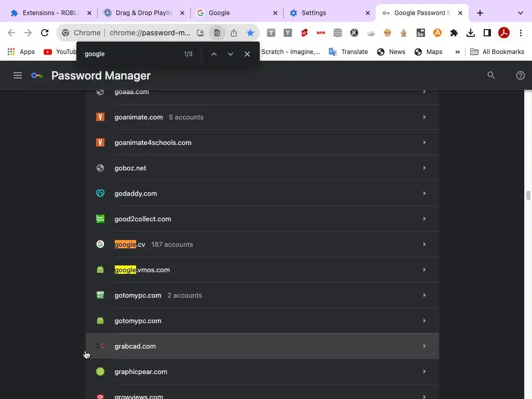Open the Password Manager help icon
Viewport: 532px width, 399px height.
click(520, 75)
